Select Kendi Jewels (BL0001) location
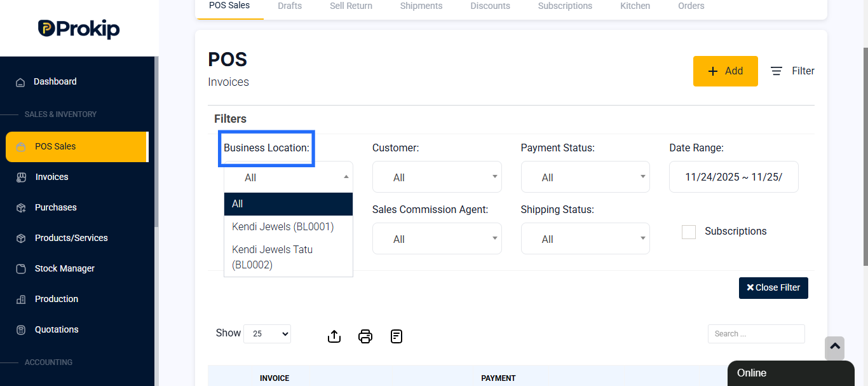 point(288,226)
